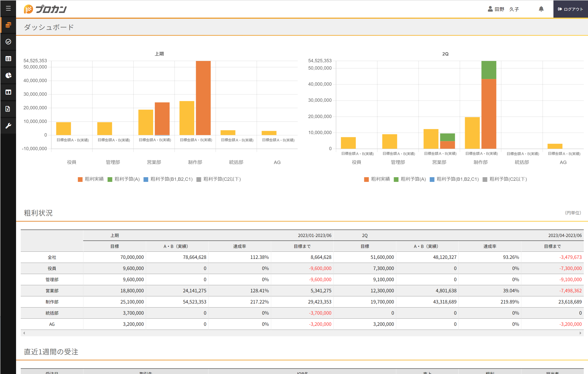The height and width of the screenshot is (374, 588).
Task: Click the table's right scroll arrow
Action: coord(580,333)
